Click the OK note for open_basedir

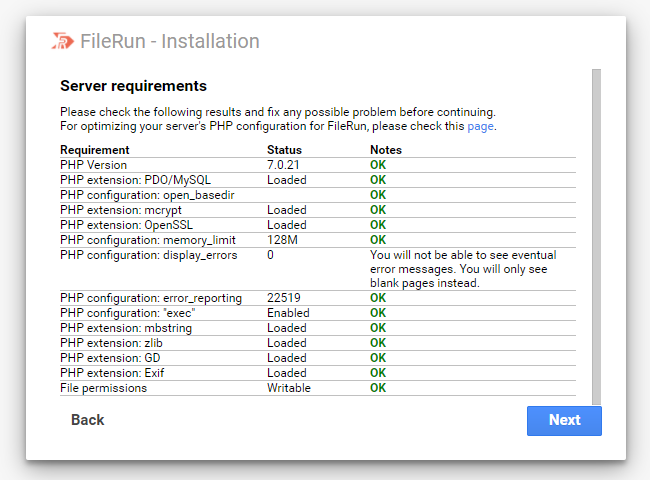click(x=378, y=195)
